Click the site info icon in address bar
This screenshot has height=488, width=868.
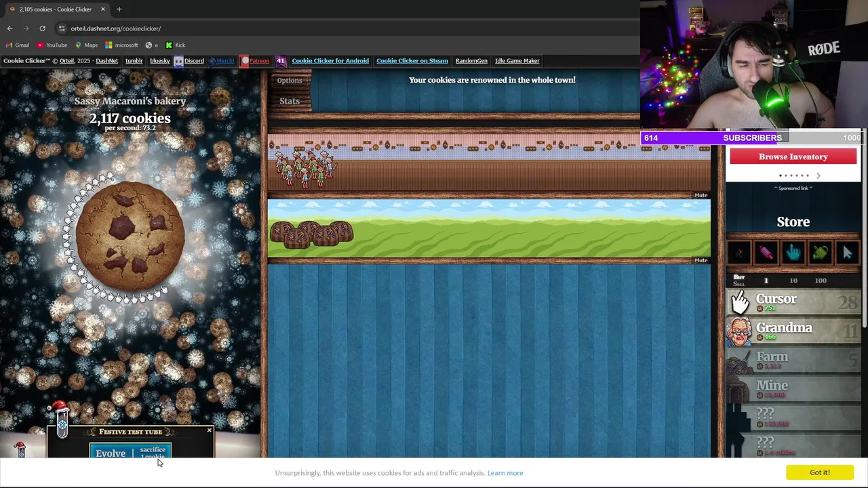(62, 28)
